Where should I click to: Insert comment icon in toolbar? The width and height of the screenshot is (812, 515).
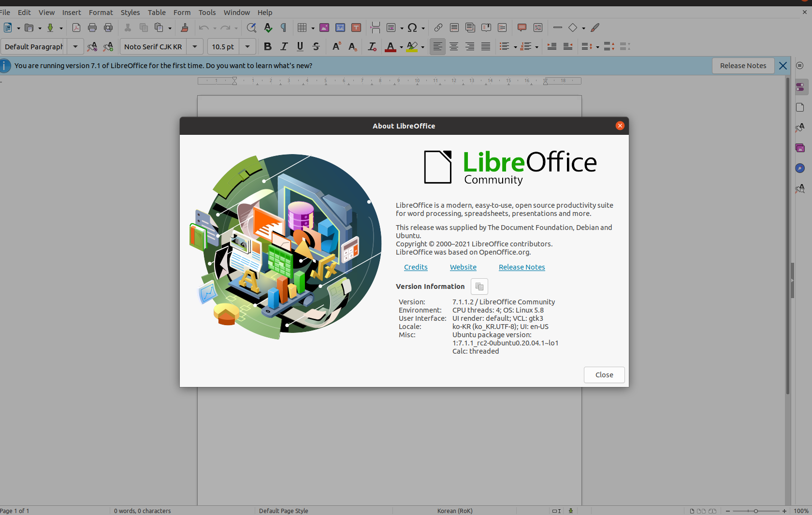coord(522,28)
